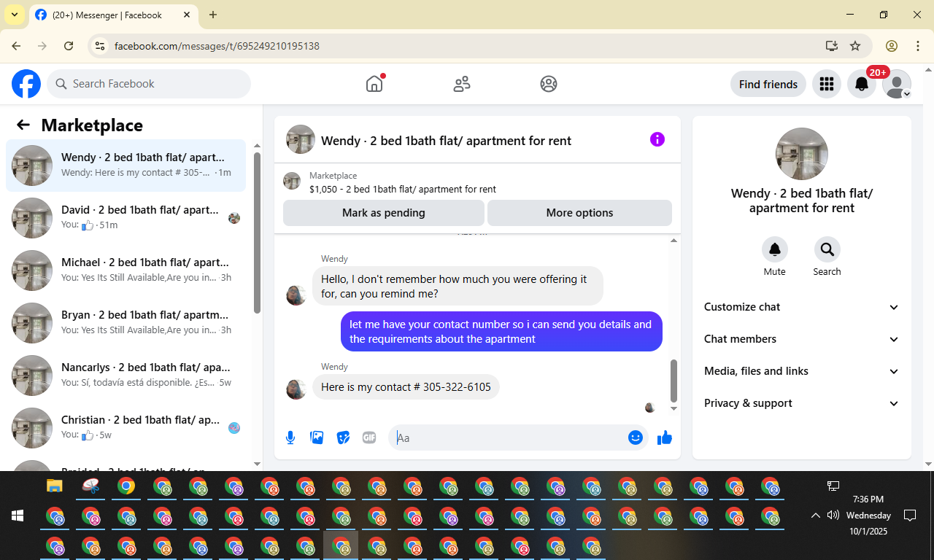Open the Wendy conversation in the list

click(x=126, y=166)
